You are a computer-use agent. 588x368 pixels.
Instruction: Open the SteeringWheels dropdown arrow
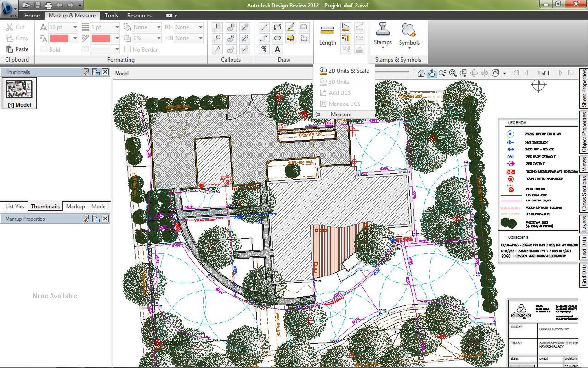click(504, 73)
